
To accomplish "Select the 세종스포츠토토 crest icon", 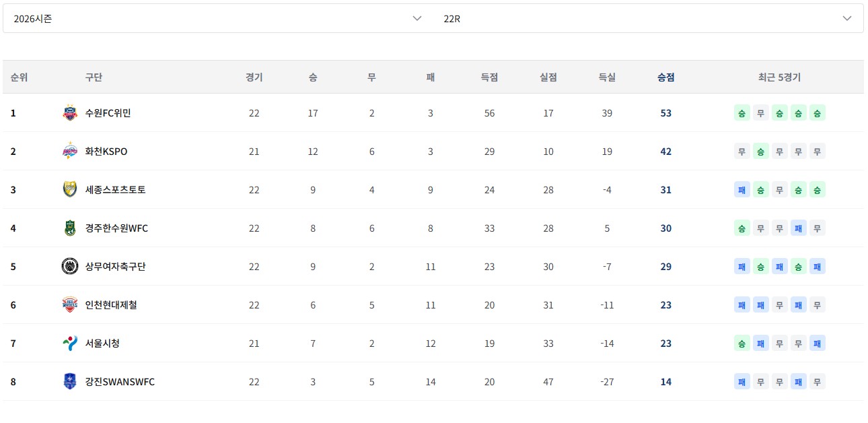I will 70,189.
